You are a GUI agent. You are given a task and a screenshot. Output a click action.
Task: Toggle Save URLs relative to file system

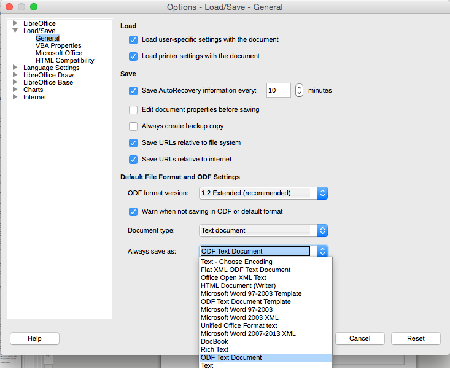(x=133, y=143)
